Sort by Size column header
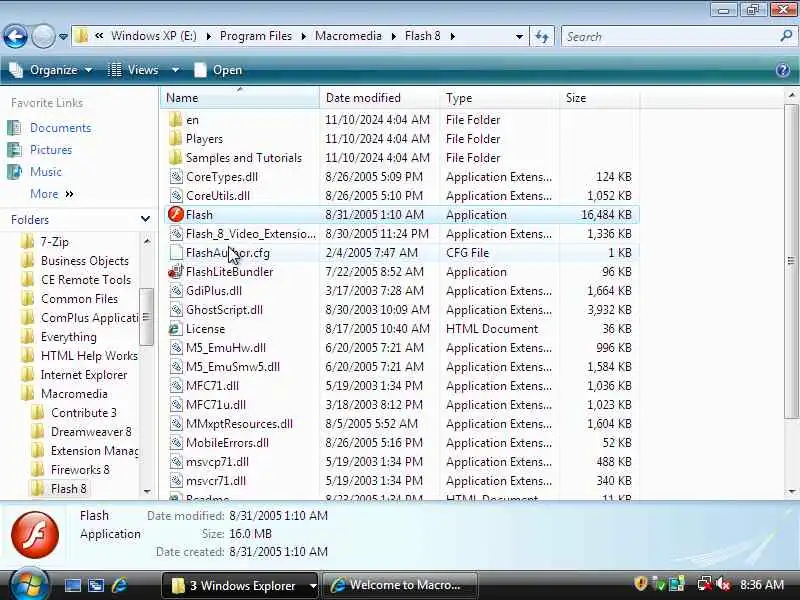 [598, 97]
